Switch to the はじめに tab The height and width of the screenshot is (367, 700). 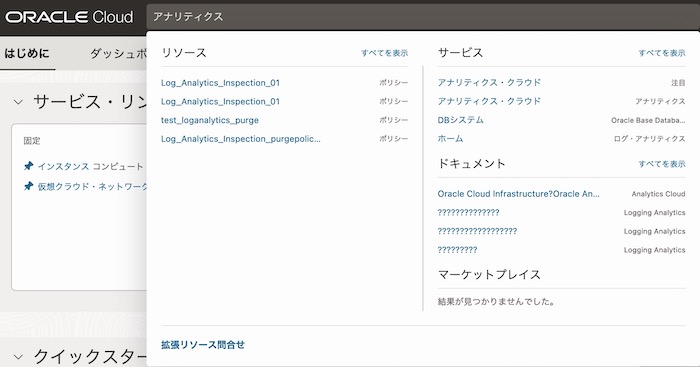coord(27,54)
